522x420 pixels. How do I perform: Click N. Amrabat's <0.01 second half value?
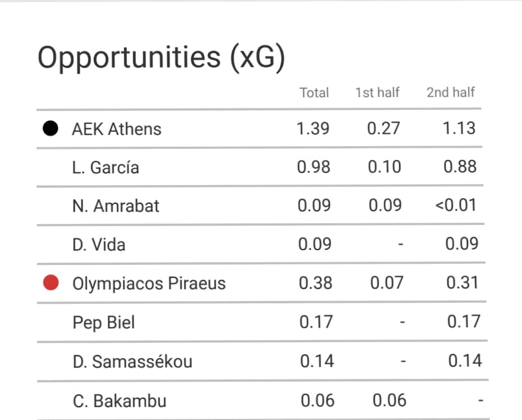pyautogui.click(x=456, y=205)
